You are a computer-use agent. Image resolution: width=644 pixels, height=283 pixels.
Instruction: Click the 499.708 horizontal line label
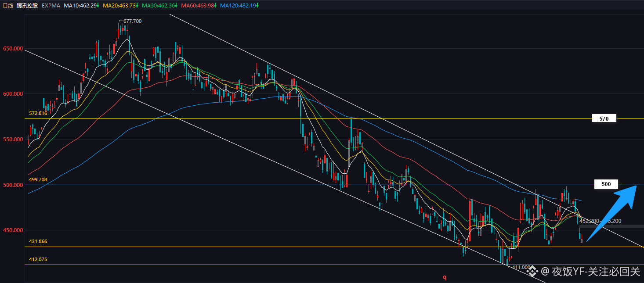click(38, 179)
